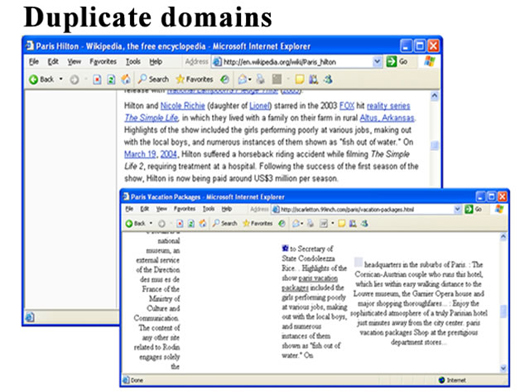Click scroll up arrow in Vacation Packages window
520x392 pixels.
[503, 237]
